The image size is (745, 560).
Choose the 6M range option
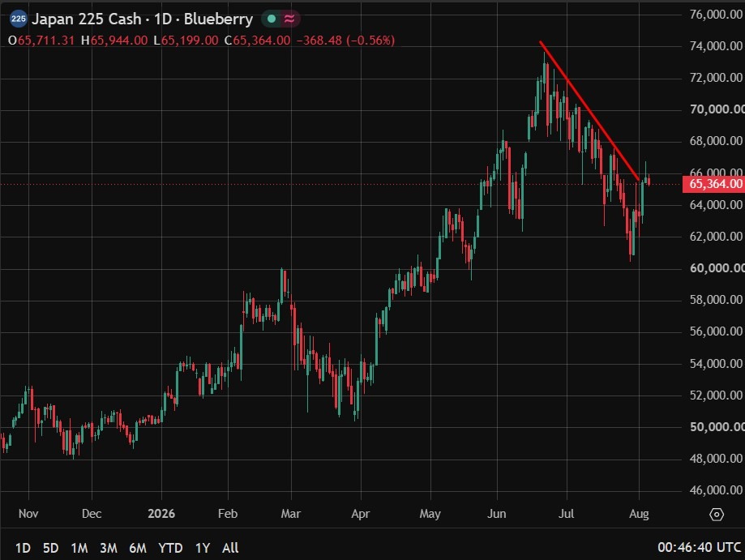click(x=138, y=548)
